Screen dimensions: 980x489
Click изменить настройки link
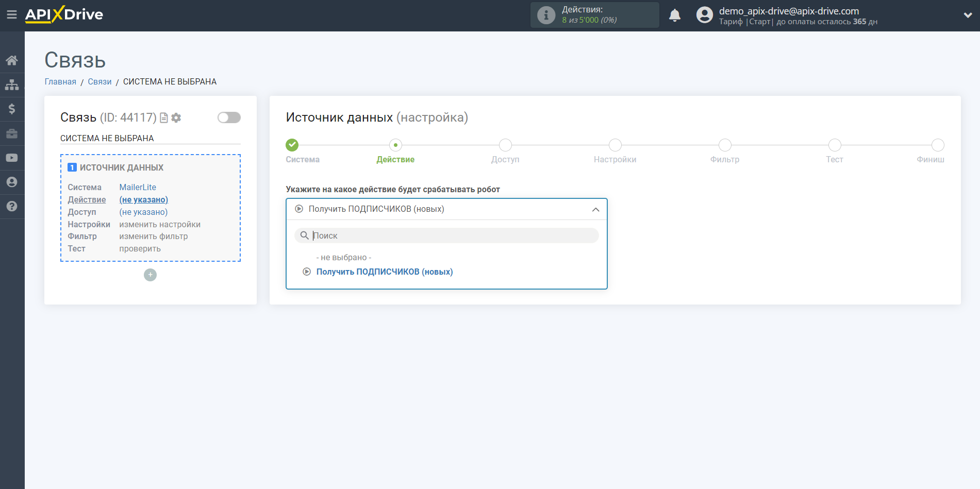tap(160, 224)
